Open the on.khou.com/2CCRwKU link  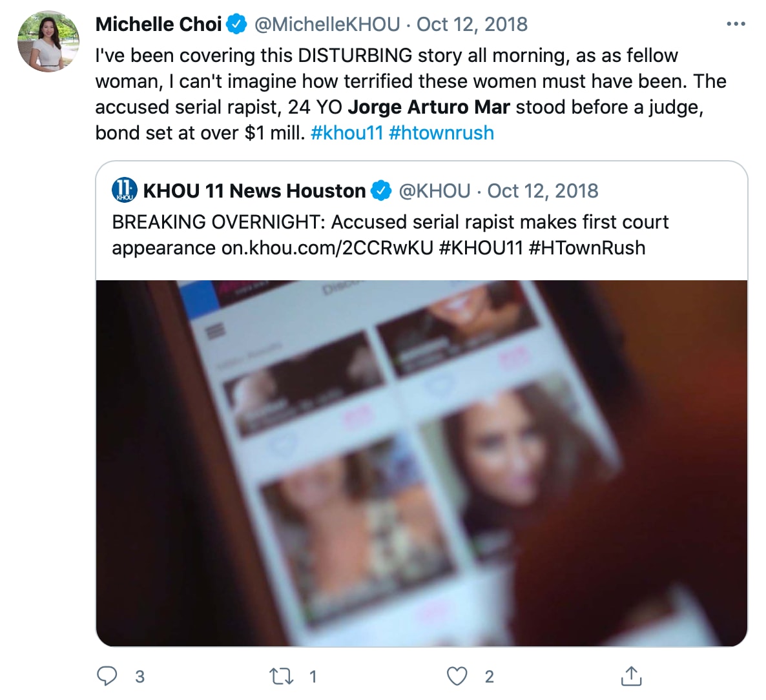coord(327,248)
